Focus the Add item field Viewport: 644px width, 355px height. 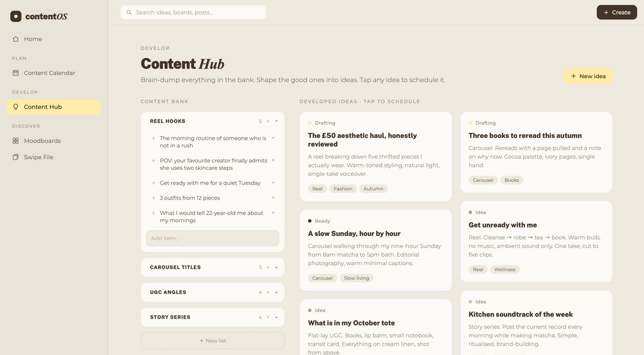click(213, 239)
